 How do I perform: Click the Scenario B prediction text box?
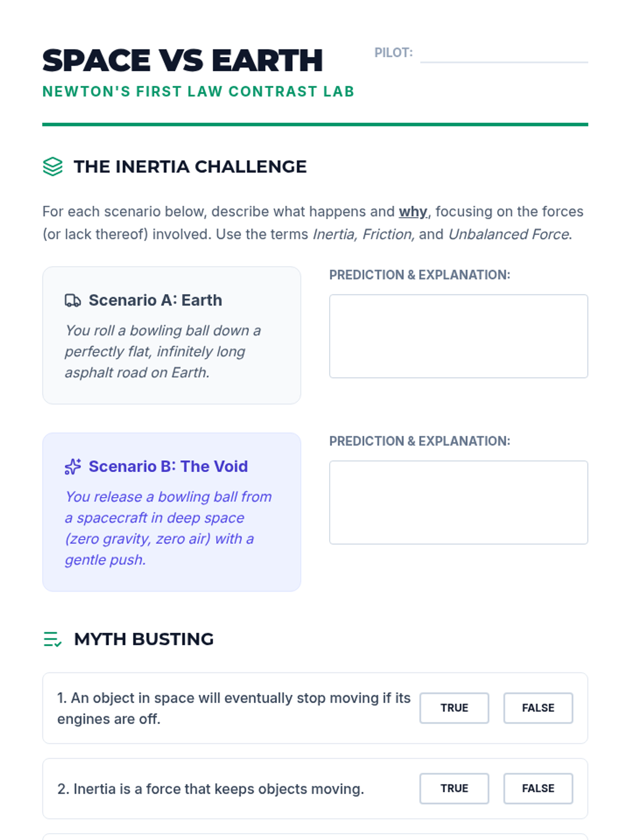pyautogui.click(x=458, y=502)
